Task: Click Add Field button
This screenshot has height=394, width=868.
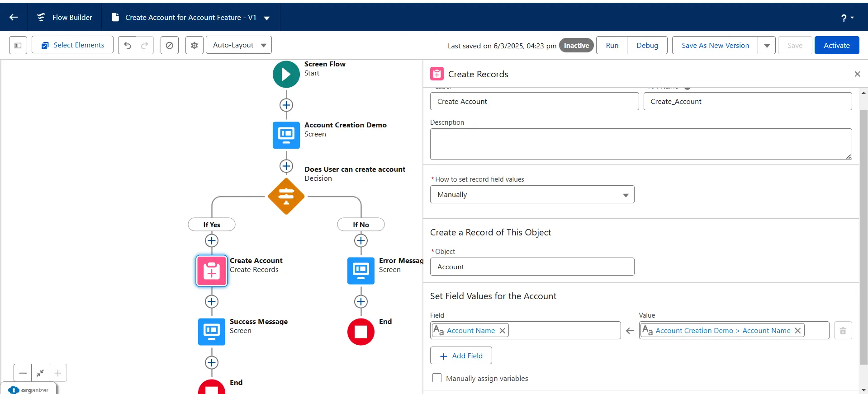Action: (461, 356)
